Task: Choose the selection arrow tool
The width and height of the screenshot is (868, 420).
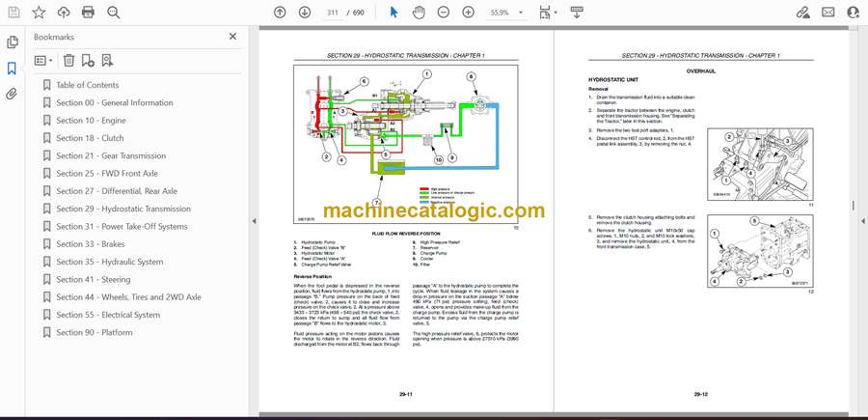Action: pos(393,13)
